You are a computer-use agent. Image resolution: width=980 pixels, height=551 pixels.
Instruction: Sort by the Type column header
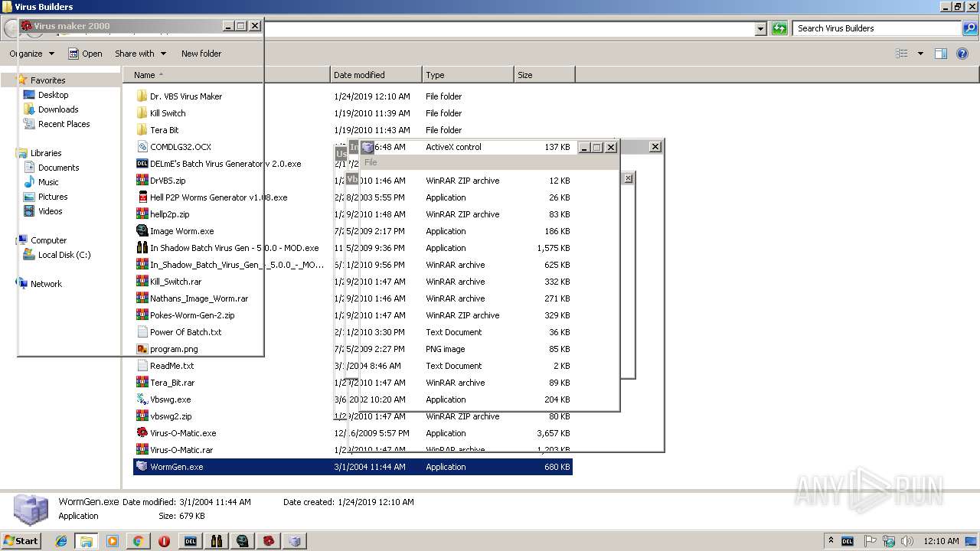point(468,75)
